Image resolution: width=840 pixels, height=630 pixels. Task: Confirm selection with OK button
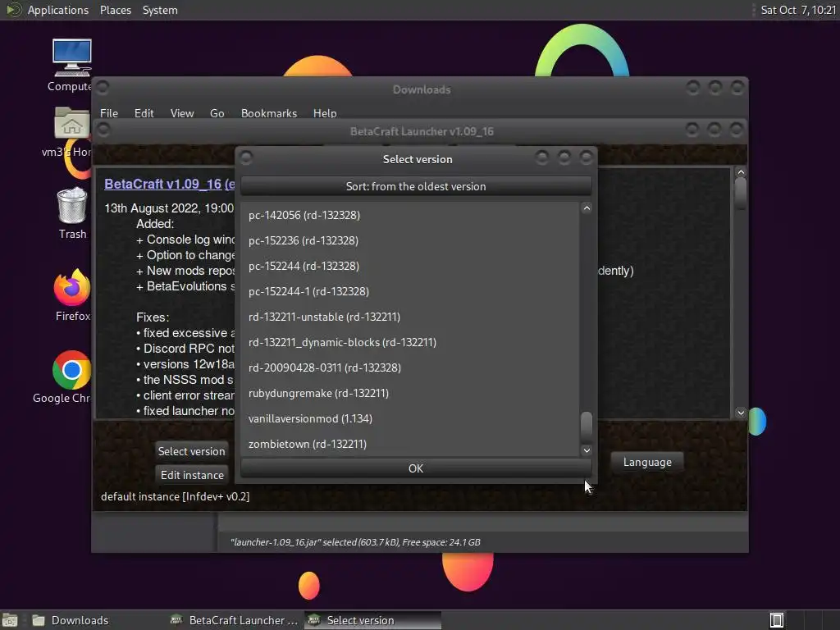tap(416, 468)
